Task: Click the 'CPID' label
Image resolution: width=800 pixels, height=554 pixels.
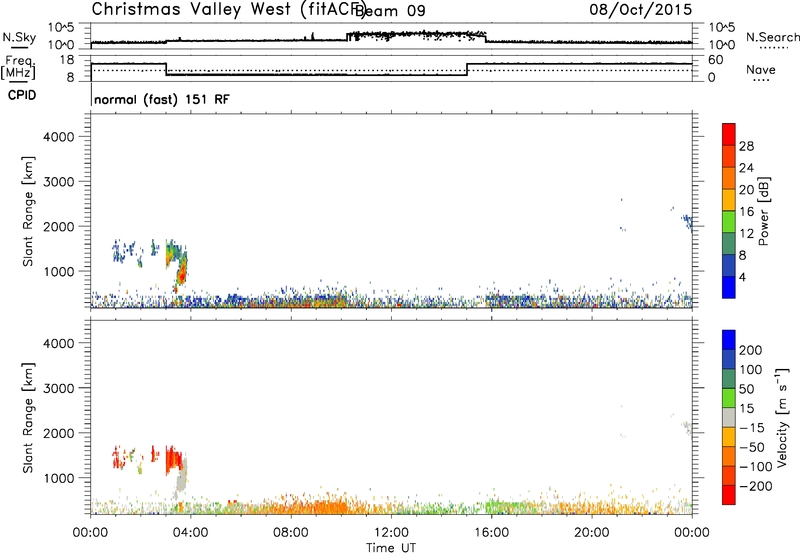Action: (22, 95)
